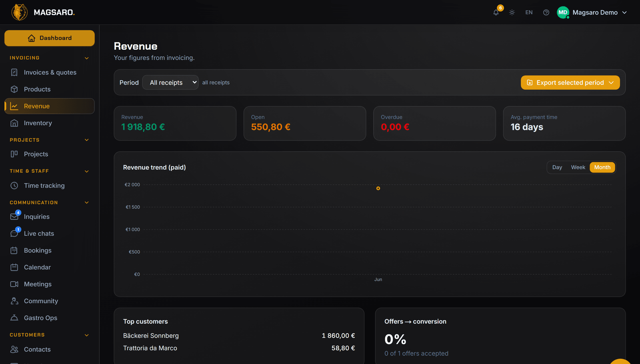This screenshot has width=640, height=364.
Task: Switch language via EN selector
Action: tap(529, 12)
